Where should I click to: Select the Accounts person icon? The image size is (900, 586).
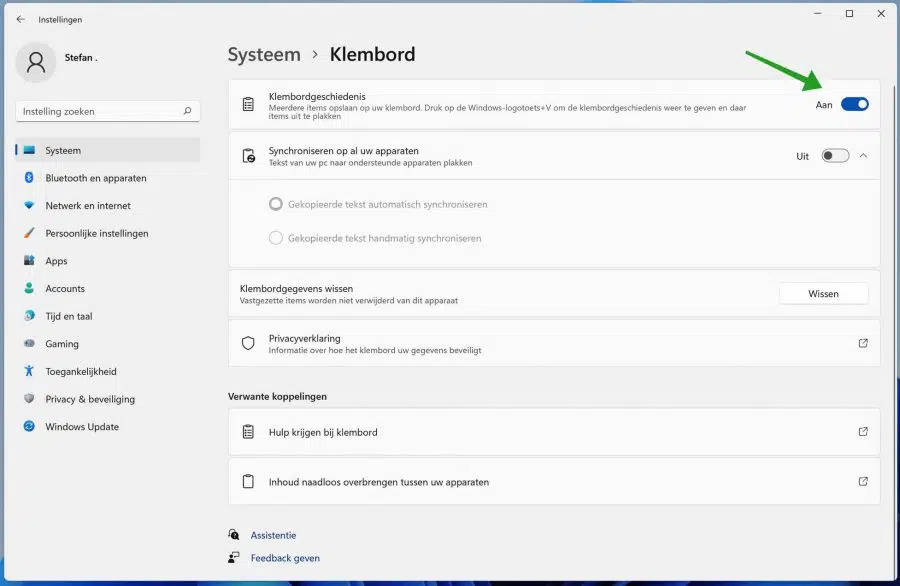pos(29,288)
